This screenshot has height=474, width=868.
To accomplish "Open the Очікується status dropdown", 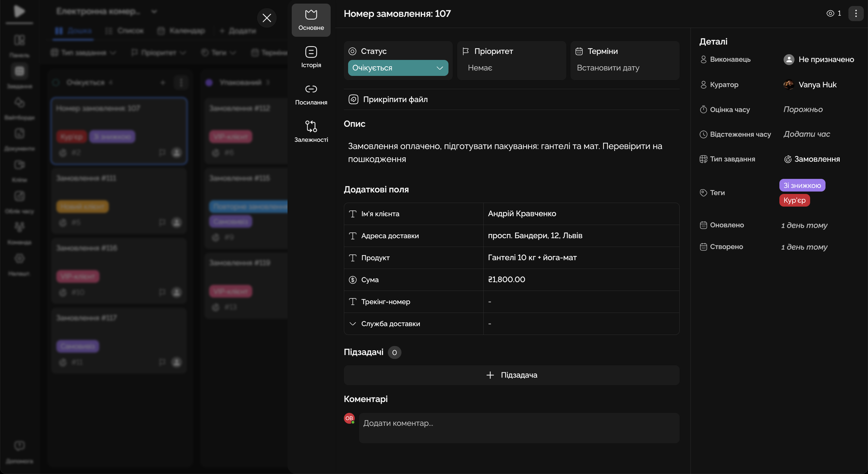I will pyautogui.click(x=398, y=68).
